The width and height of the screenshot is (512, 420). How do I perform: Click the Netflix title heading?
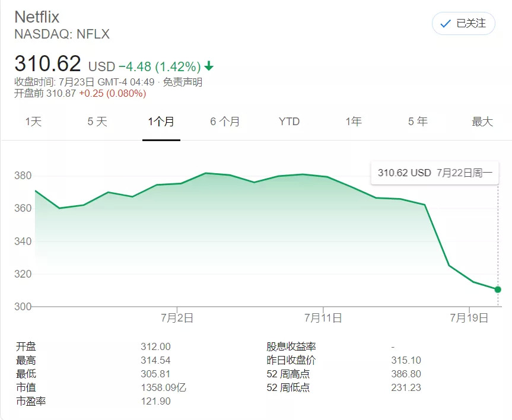(x=37, y=17)
